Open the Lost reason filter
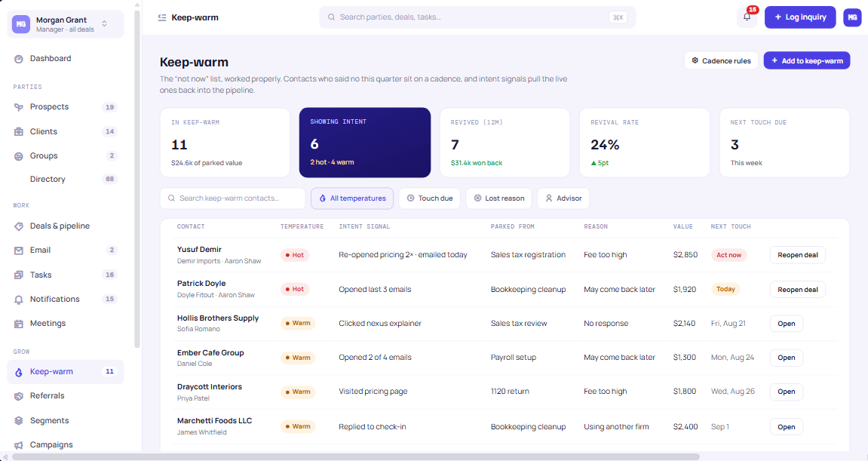This screenshot has height=461, width=868. tap(498, 198)
